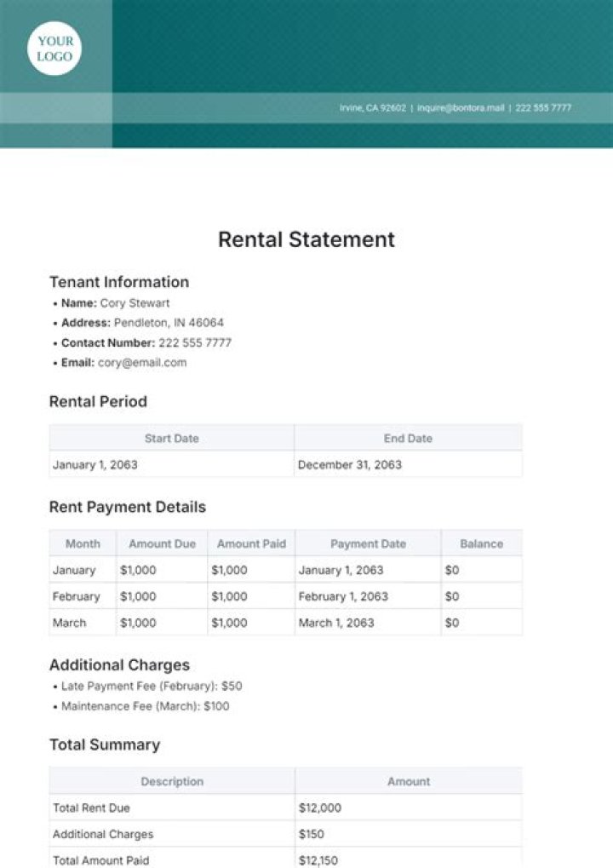Select the Balance column header
Screen dimensions: 613x868
[x=481, y=543]
